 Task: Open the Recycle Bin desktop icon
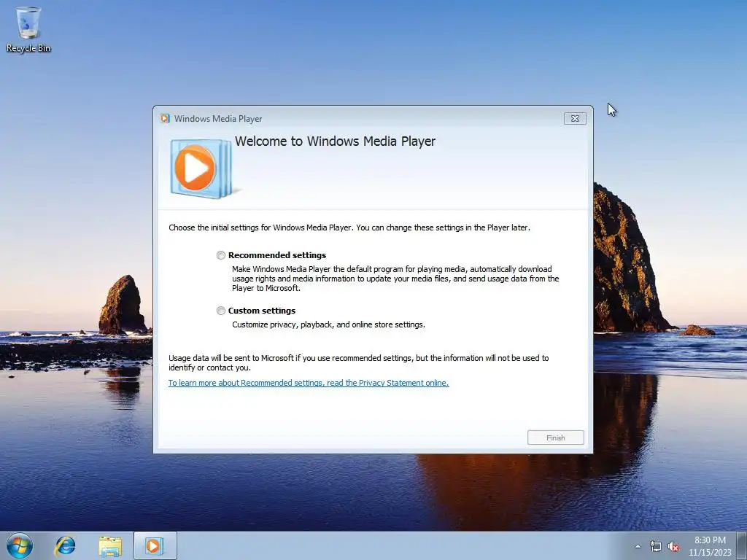tap(28, 29)
